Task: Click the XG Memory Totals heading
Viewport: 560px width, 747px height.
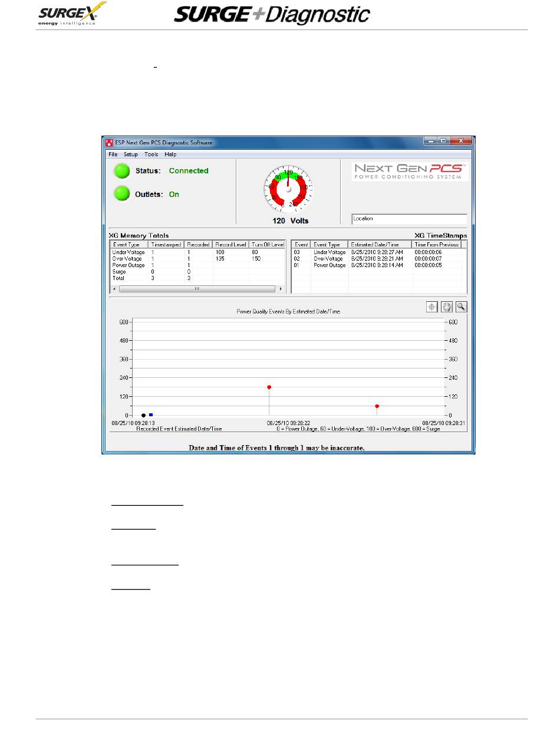Action: pyautogui.click(x=139, y=236)
